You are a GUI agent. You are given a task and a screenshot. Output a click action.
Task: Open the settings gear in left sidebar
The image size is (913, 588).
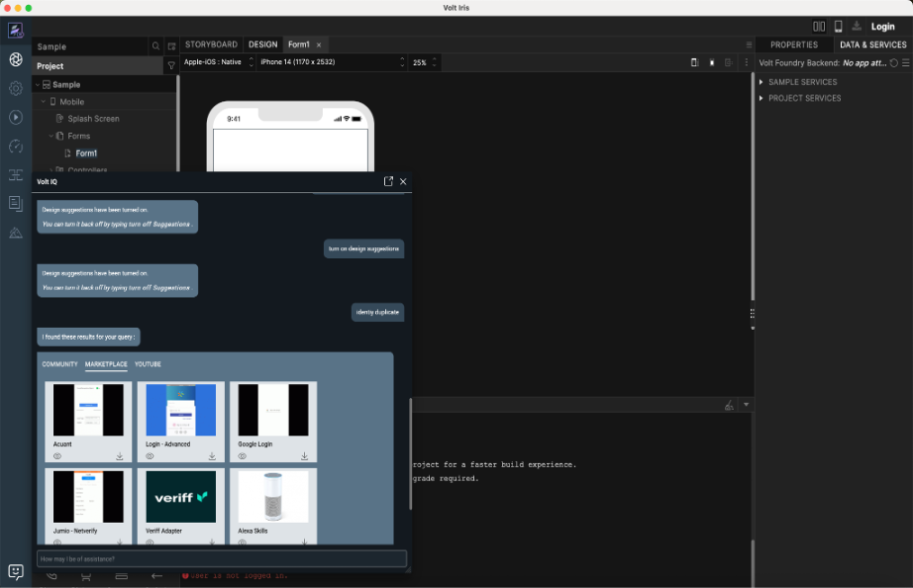tap(16, 88)
